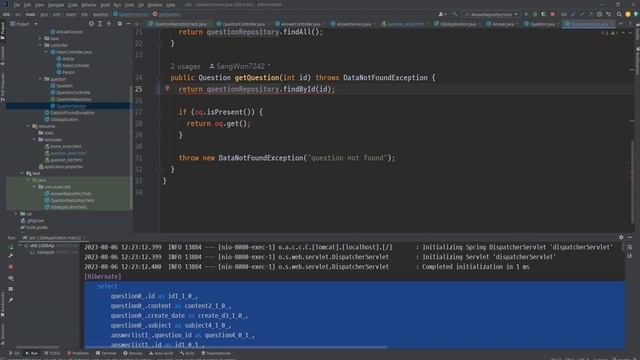Image resolution: width=640 pixels, height=360 pixels.
Task: Click Run with Coverage icon
Action: [x=544, y=14]
